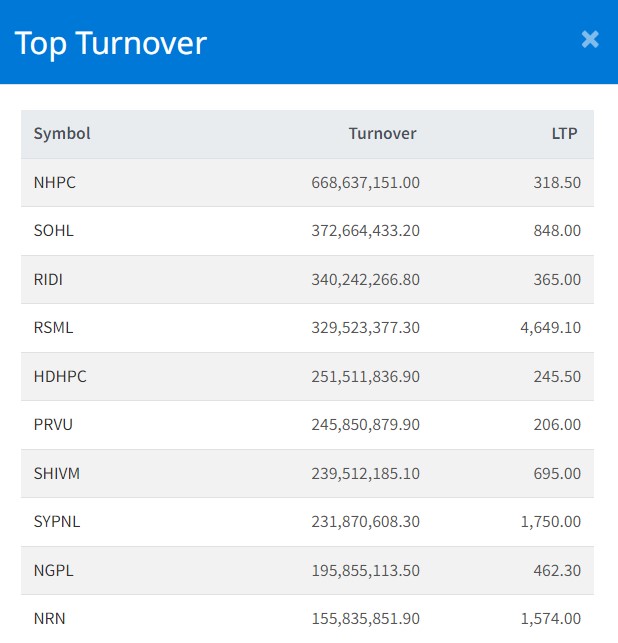This screenshot has width=618, height=643.
Task: Pick the SHIVM symbol
Action: 57,473
